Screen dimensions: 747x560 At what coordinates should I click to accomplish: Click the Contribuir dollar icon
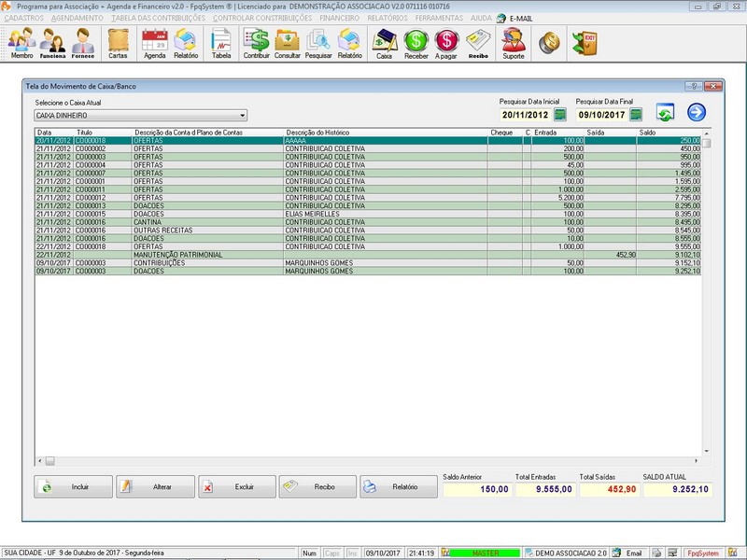tap(256, 43)
